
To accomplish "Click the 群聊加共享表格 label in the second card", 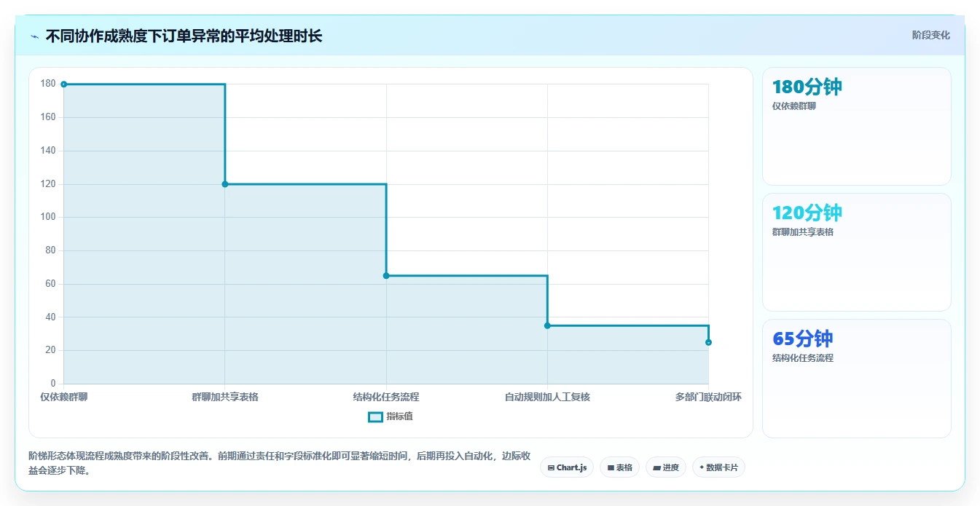I will (x=803, y=232).
